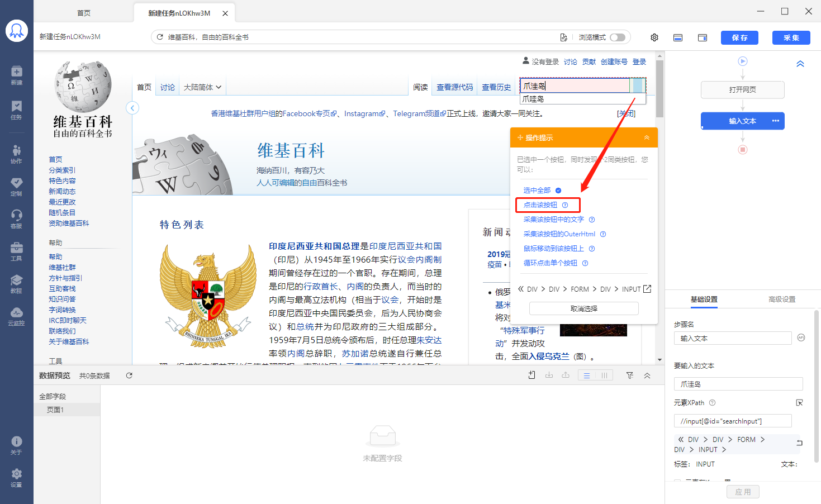Click the open external icon after INPUT breadcrumb
This screenshot has width=821, height=504.
click(x=647, y=289)
